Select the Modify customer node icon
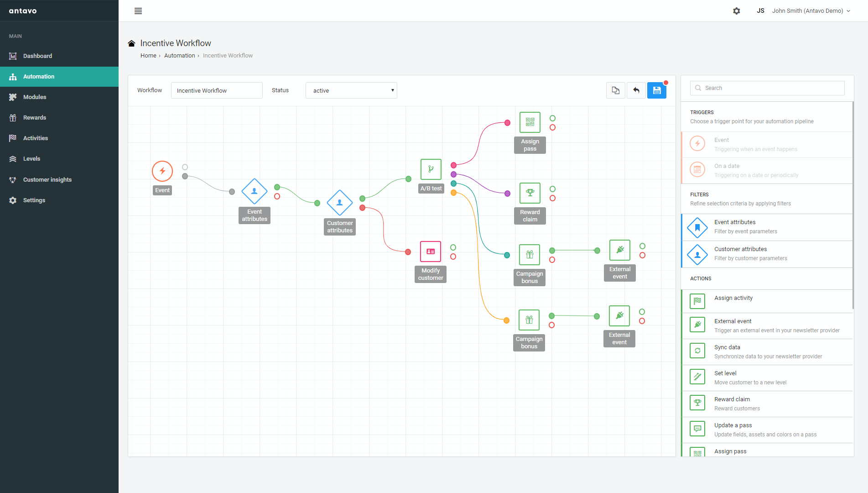 431,252
